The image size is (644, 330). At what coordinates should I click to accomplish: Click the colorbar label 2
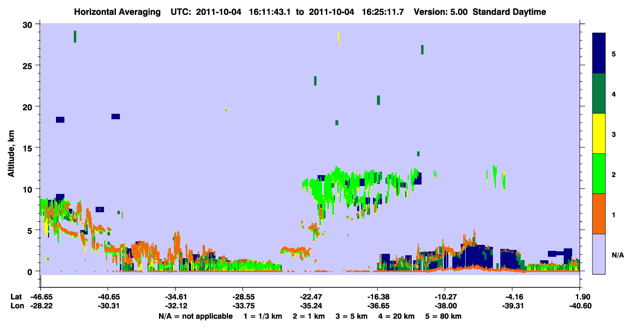(614, 174)
